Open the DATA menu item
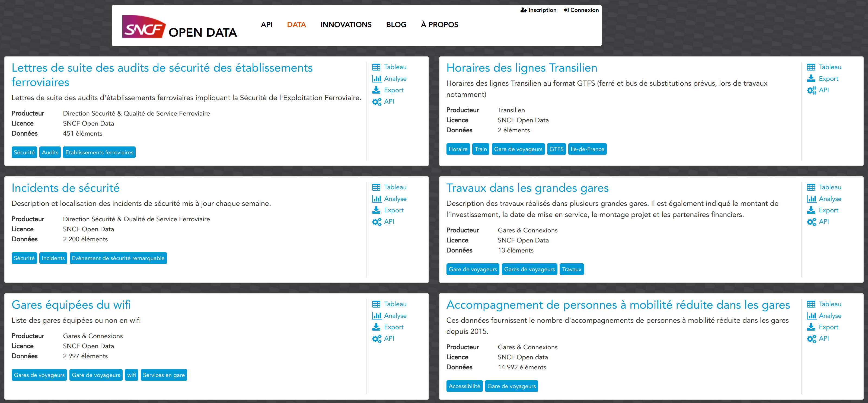 tap(296, 25)
